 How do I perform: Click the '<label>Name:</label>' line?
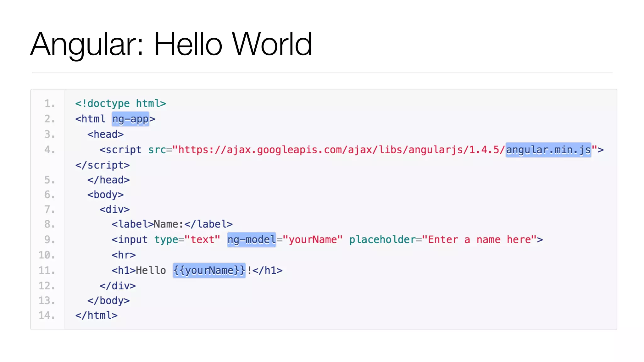[x=172, y=224]
